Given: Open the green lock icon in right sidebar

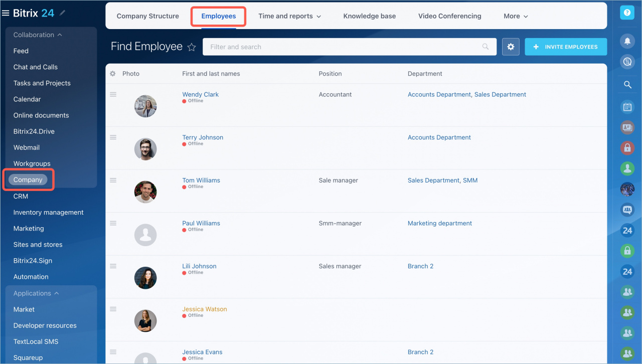Looking at the screenshot, I should click(627, 250).
